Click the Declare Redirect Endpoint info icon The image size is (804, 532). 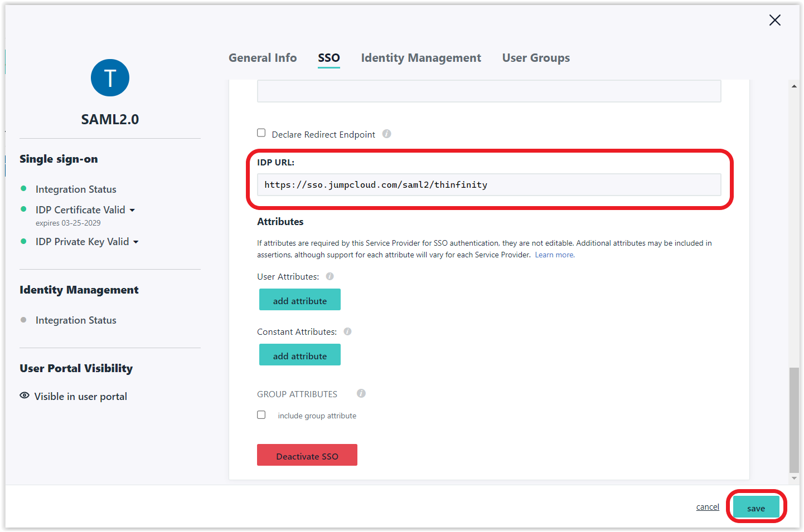386,134
